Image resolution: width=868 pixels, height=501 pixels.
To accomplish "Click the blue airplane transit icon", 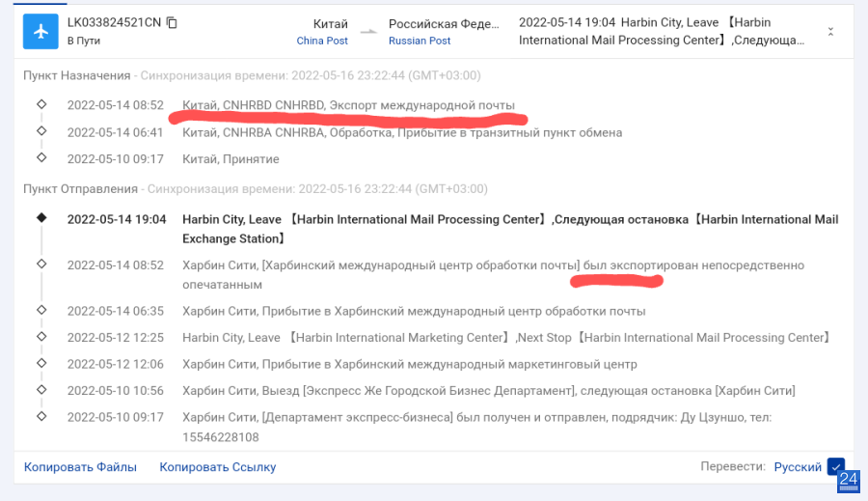I will [x=41, y=32].
